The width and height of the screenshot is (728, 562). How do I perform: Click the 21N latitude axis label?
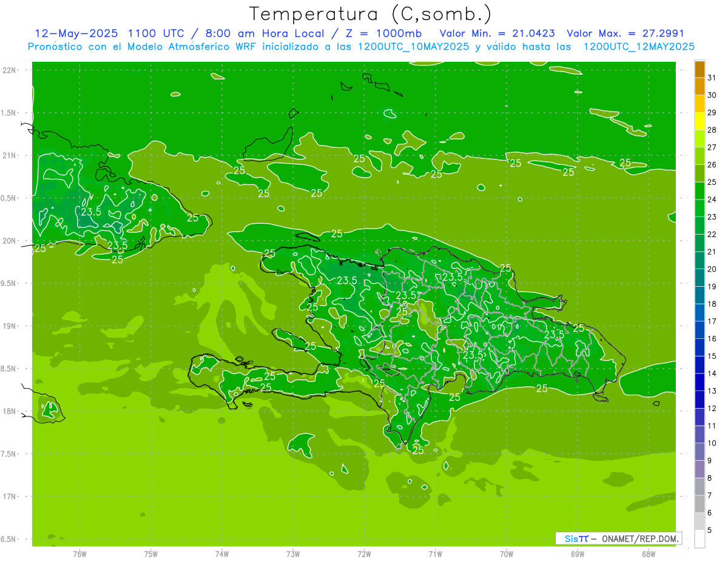point(10,155)
